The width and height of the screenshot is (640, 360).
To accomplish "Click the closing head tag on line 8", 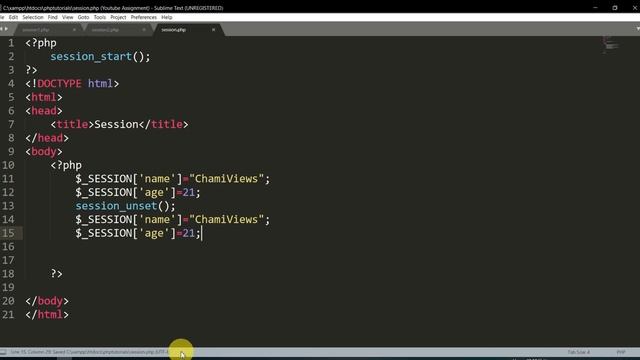I will pos(47,138).
